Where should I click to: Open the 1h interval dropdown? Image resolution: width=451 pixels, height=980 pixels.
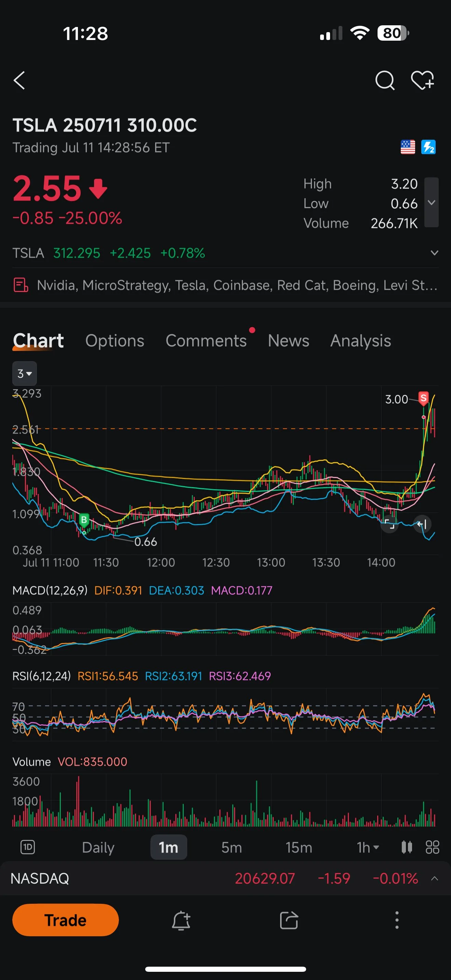point(368,847)
